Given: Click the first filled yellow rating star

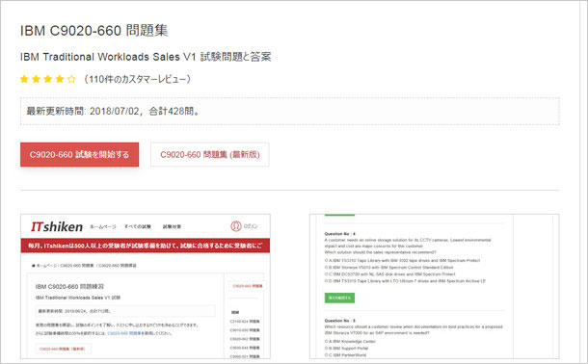Looking at the screenshot, I should pos(24,79).
